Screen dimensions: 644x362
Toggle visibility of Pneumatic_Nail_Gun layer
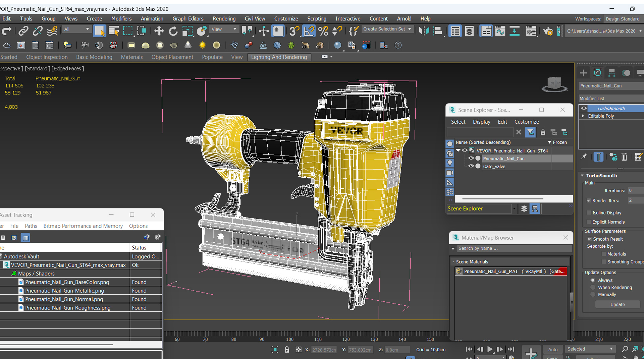pyautogui.click(x=471, y=158)
